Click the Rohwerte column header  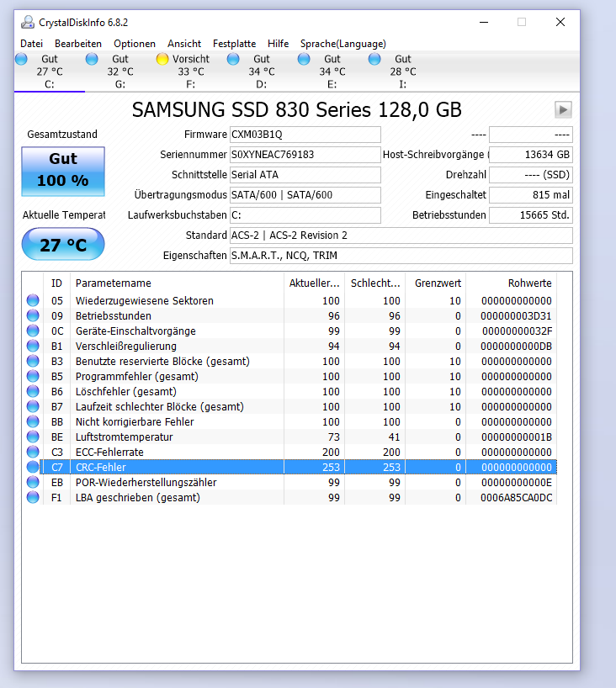pyautogui.click(x=512, y=283)
